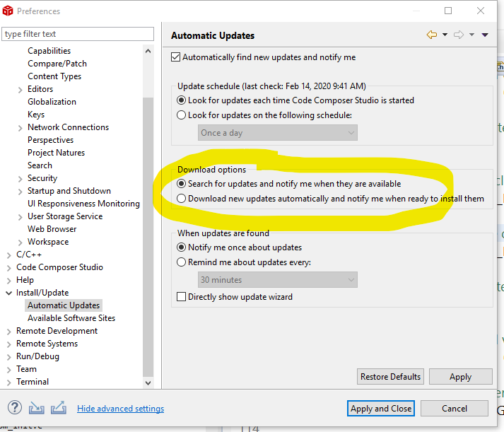
Task: Select Automatic Updates tree item
Action: [x=64, y=305]
